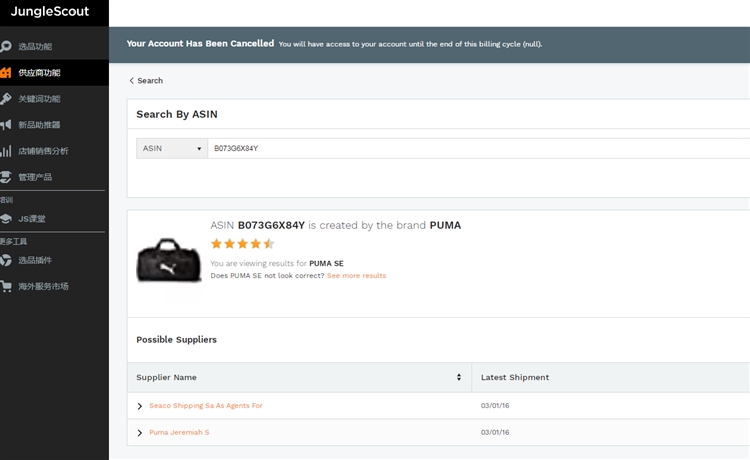Click the orange star rating icons
This screenshot has height=460, width=750.
(x=243, y=244)
